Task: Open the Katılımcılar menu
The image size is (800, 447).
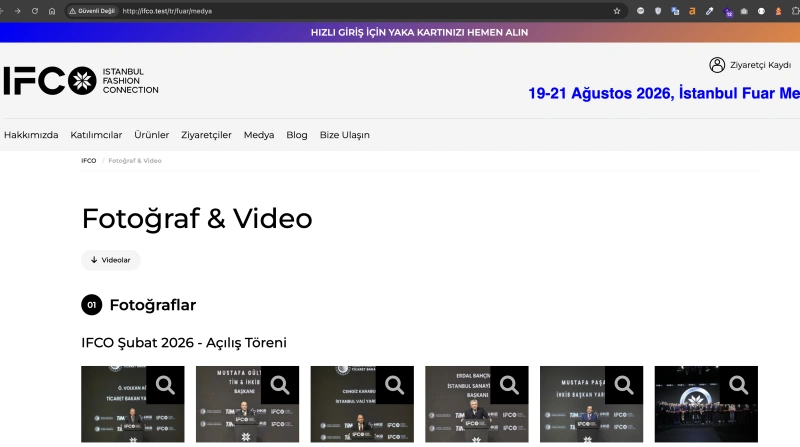Action: tap(96, 135)
